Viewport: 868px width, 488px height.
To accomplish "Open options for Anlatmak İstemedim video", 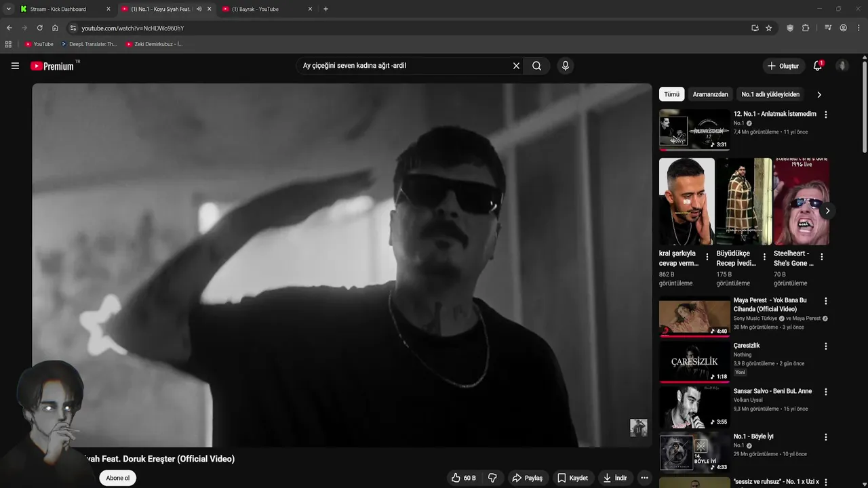I will point(825,115).
